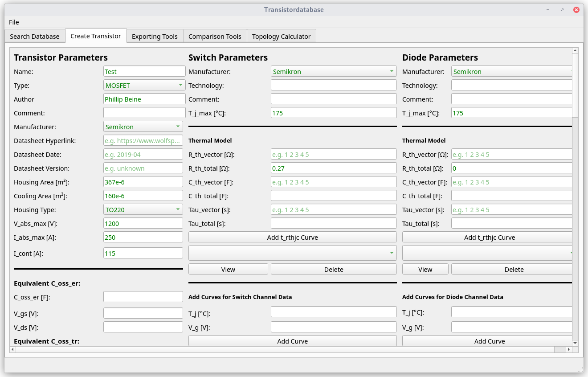Viewport: 588px width, 377px height.
Task: Click the V_abs_max input field
Action: click(143, 224)
